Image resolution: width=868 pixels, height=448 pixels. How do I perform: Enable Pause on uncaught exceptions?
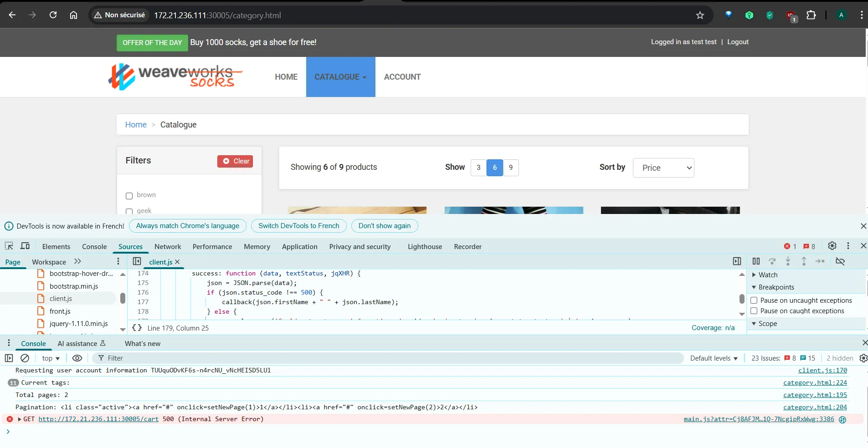pos(754,300)
